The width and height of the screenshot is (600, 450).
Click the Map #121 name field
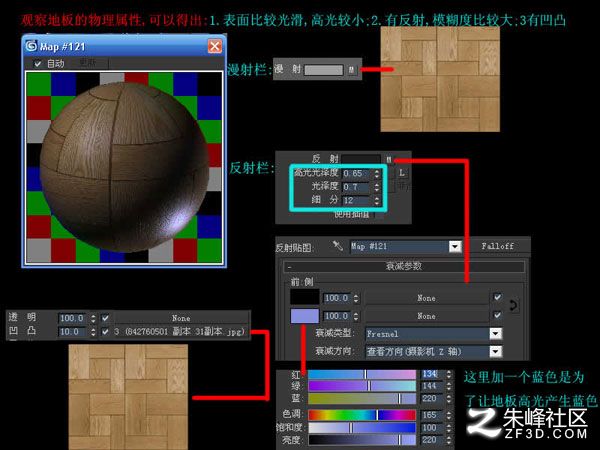399,246
